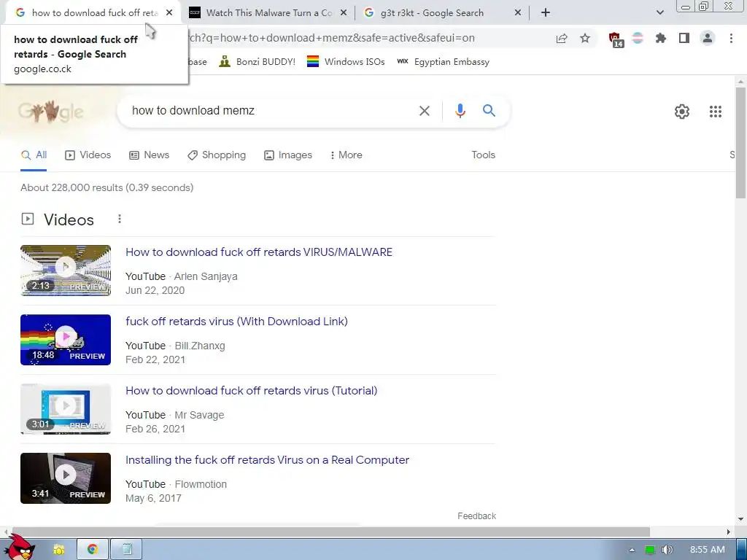Open the Videos section three-dot options
This screenshot has width=747, height=560.
click(x=120, y=219)
